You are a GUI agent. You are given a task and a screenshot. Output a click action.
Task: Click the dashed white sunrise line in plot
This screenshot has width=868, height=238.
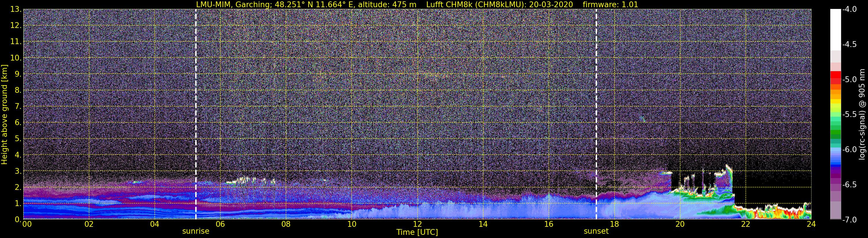click(x=196, y=114)
